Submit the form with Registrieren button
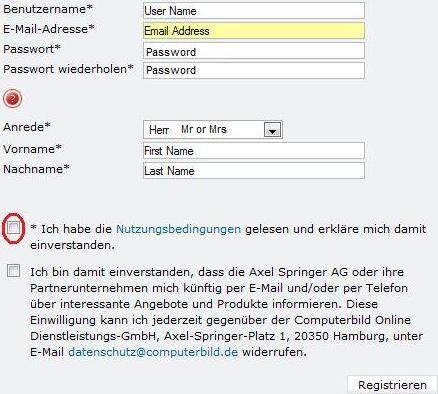Image resolution: width=438 pixels, height=394 pixels. click(392, 385)
